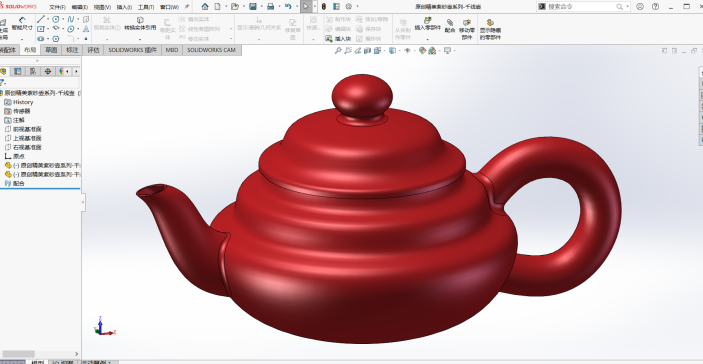Viewport: 703px width, 364px height.
Task: Expand dropdown under Smart Dimension (智能尺寸)
Action: [22, 39]
